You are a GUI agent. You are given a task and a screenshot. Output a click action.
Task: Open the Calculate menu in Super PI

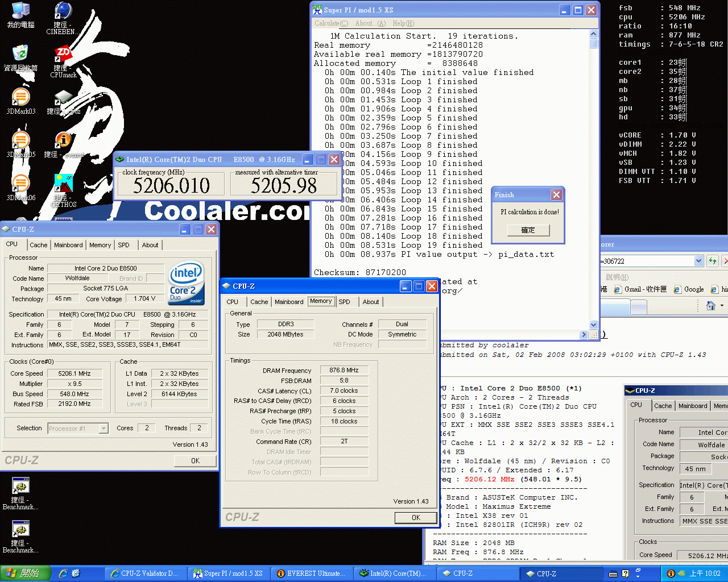pos(332,23)
